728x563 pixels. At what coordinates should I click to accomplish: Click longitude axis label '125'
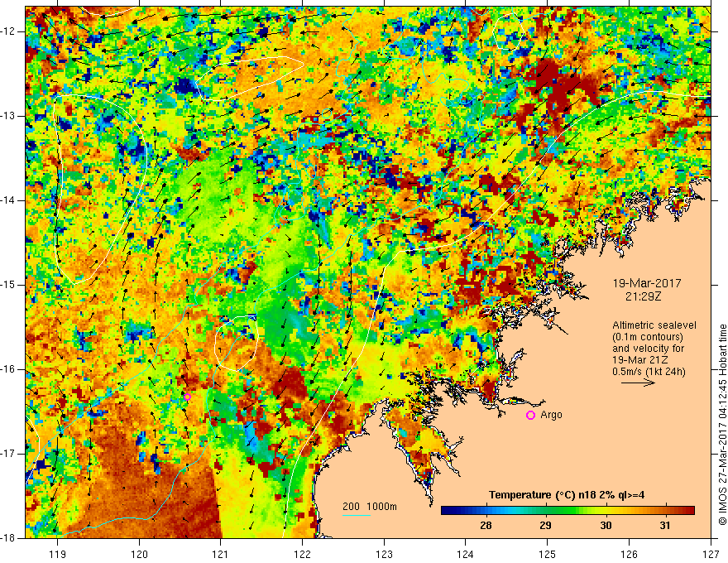coord(548,554)
